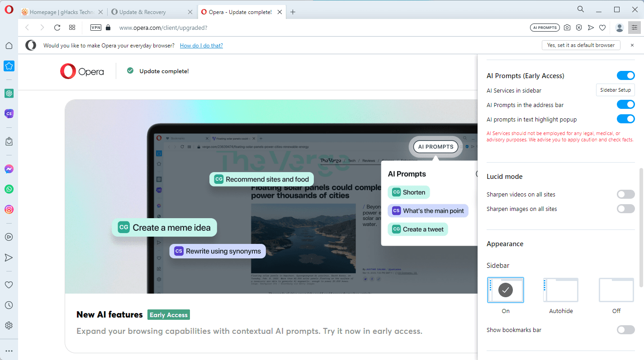Open Speed Dial grid icon in toolbar
644x360 pixels.
tap(72, 28)
